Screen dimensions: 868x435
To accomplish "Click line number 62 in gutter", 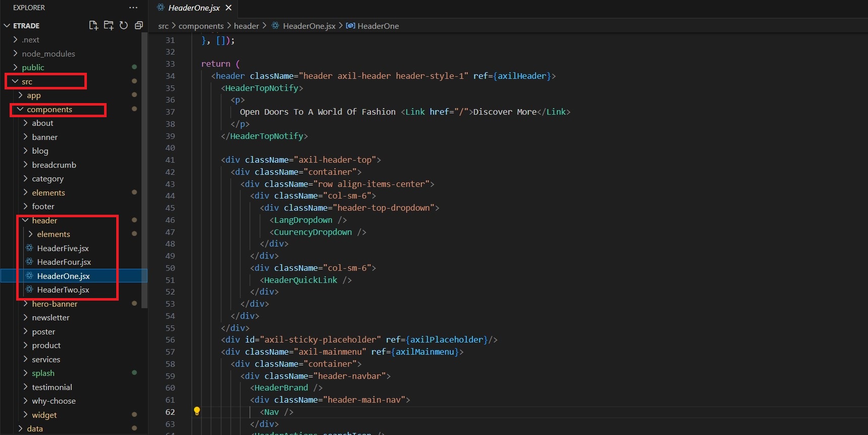I will [x=170, y=412].
